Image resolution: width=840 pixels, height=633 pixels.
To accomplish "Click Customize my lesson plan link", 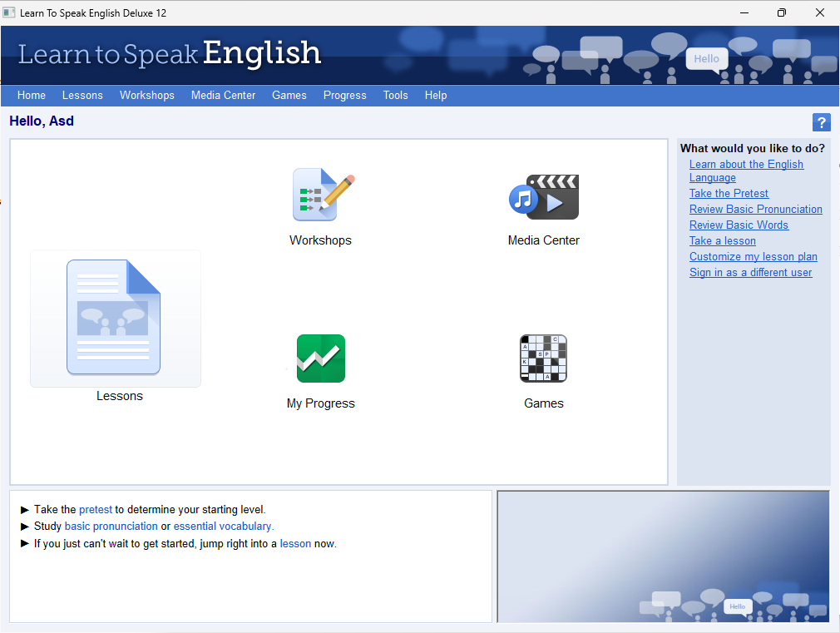I will (754, 257).
